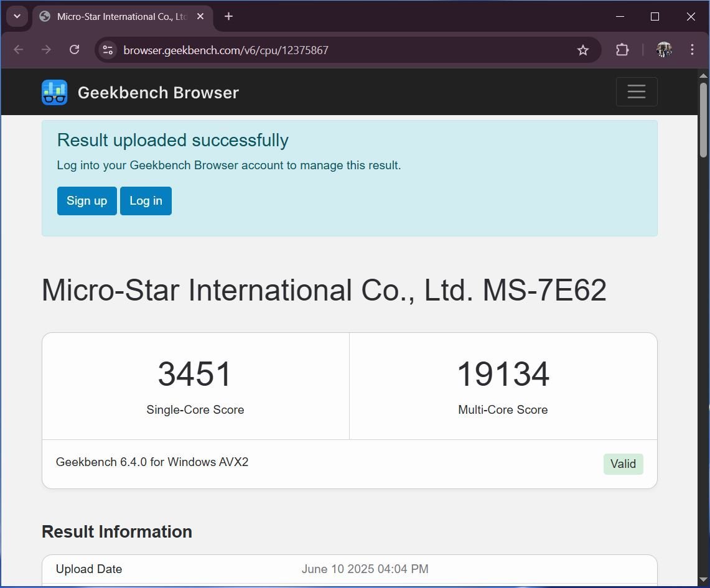Image resolution: width=710 pixels, height=588 pixels.
Task: Click the Geekbench 6.4.0 for Windows AVX2 text
Action: coord(152,462)
